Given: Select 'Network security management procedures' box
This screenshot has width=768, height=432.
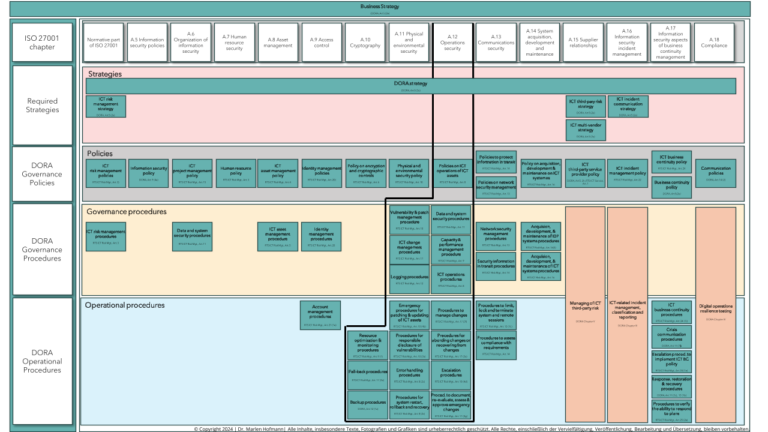Looking at the screenshot, I should point(496,236).
